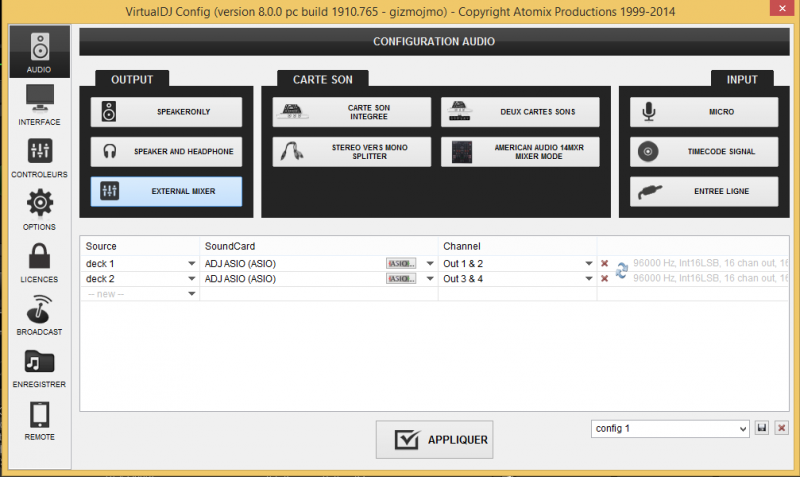Switch to the Audio tab in sidebar

pyautogui.click(x=39, y=53)
